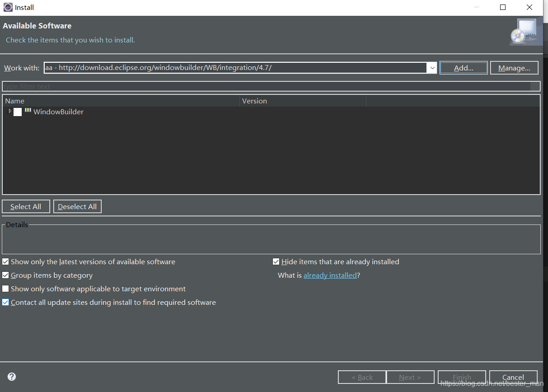The height and width of the screenshot is (392, 548).
Task: Click the WindowBuilder category icon
Action: 28,111
